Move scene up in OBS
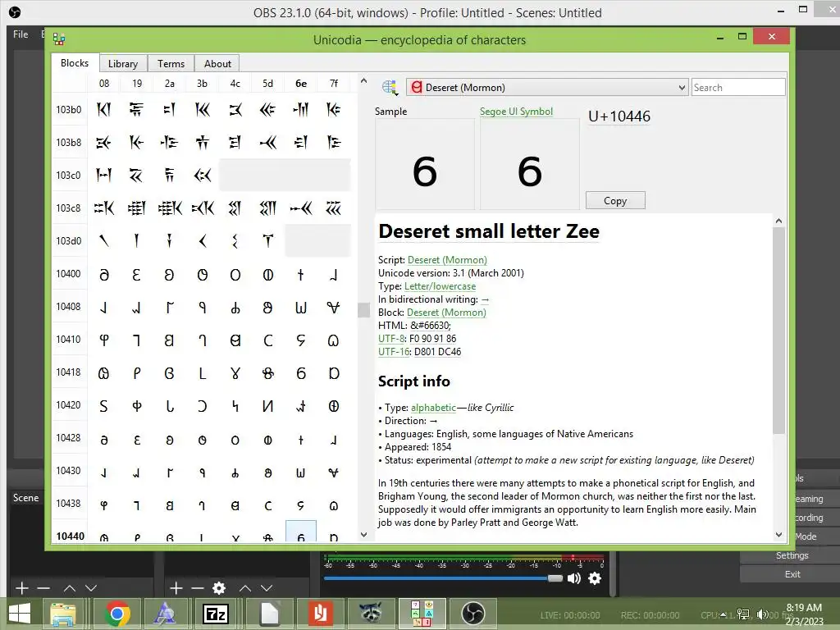 point(70,588)
